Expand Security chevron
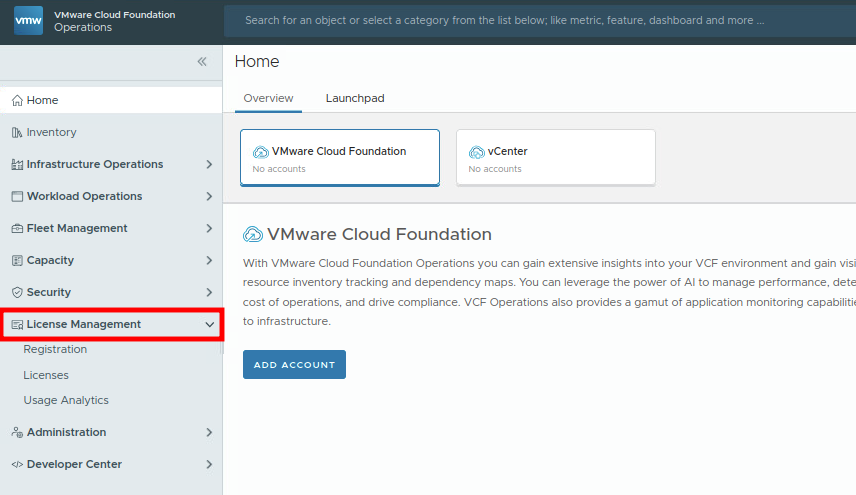The height and width of the screenshot is (495, 856). pyautogui.click(x=209, y=293)
